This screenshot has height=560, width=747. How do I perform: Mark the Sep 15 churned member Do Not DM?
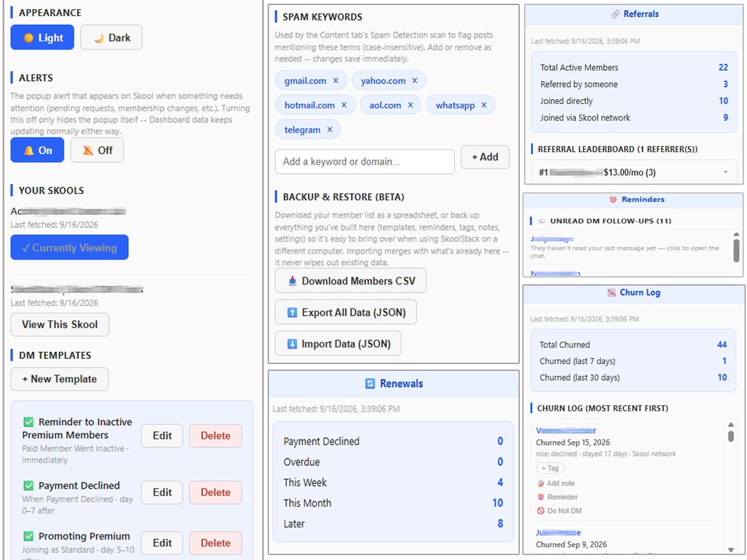[x=559, y=511]
